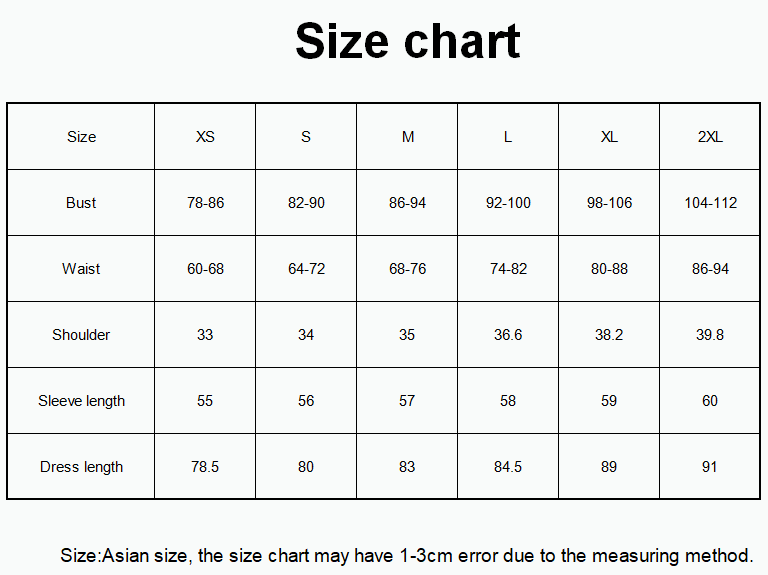Click the 2XL column header

710,137
